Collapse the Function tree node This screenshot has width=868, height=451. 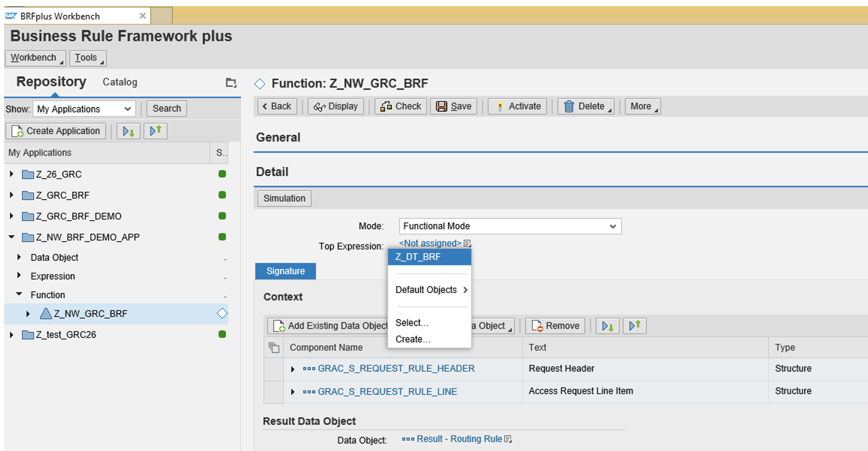(19, 295)
